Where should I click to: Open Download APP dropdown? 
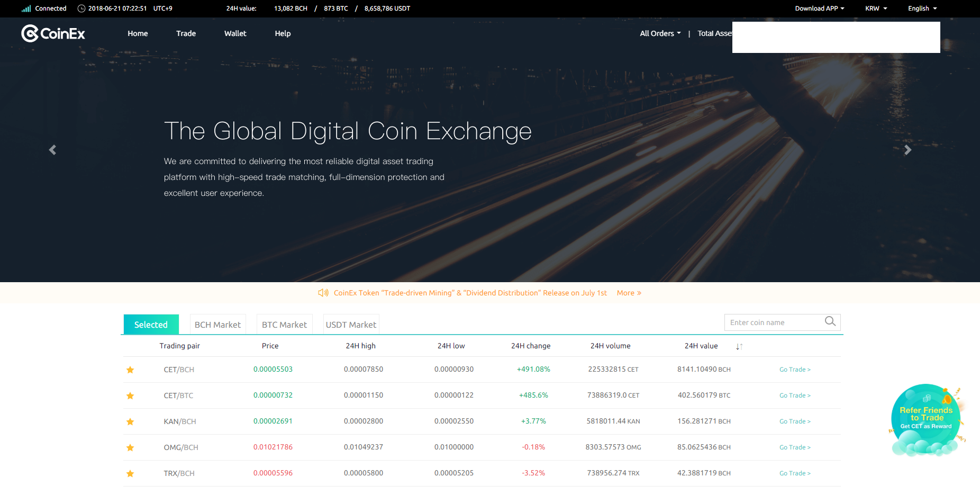(x=820, y=8)
